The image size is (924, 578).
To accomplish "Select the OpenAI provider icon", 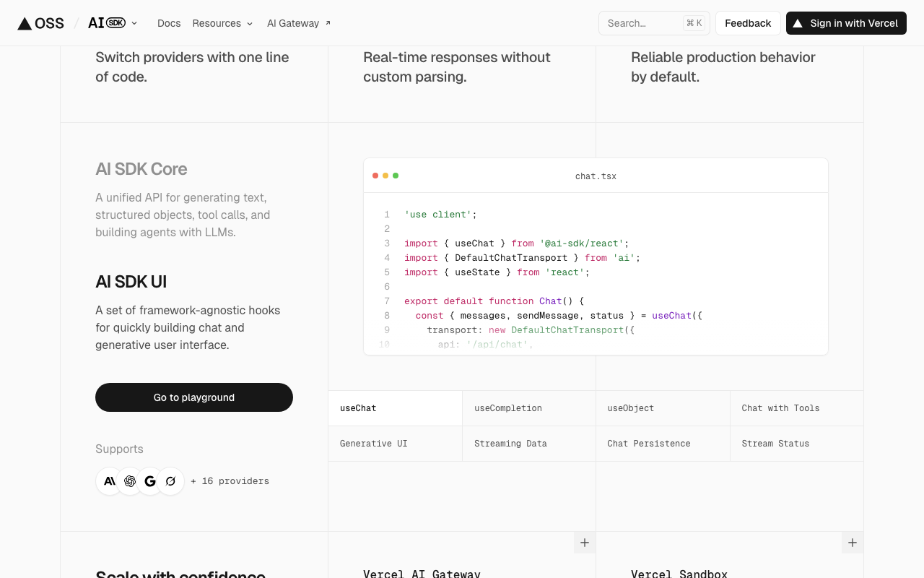I will 130,481.
